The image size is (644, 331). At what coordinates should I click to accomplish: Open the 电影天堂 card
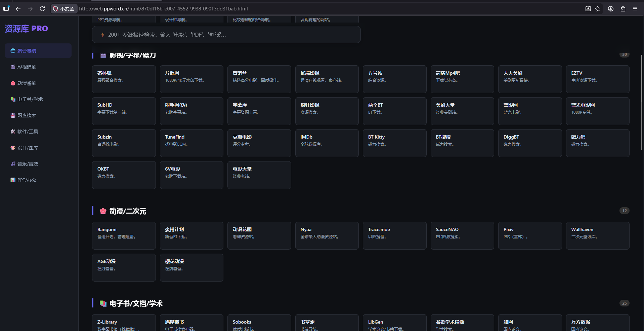point(259,175)
